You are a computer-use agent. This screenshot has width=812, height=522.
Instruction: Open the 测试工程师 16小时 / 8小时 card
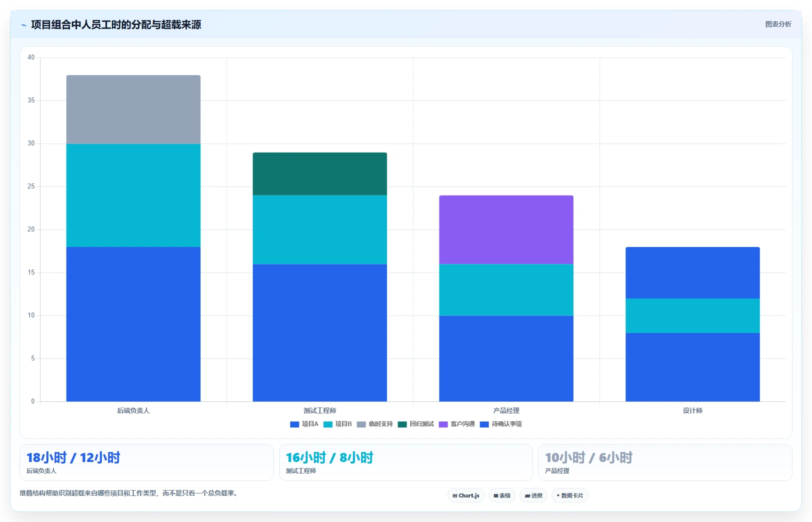click(x=406, y=462)
